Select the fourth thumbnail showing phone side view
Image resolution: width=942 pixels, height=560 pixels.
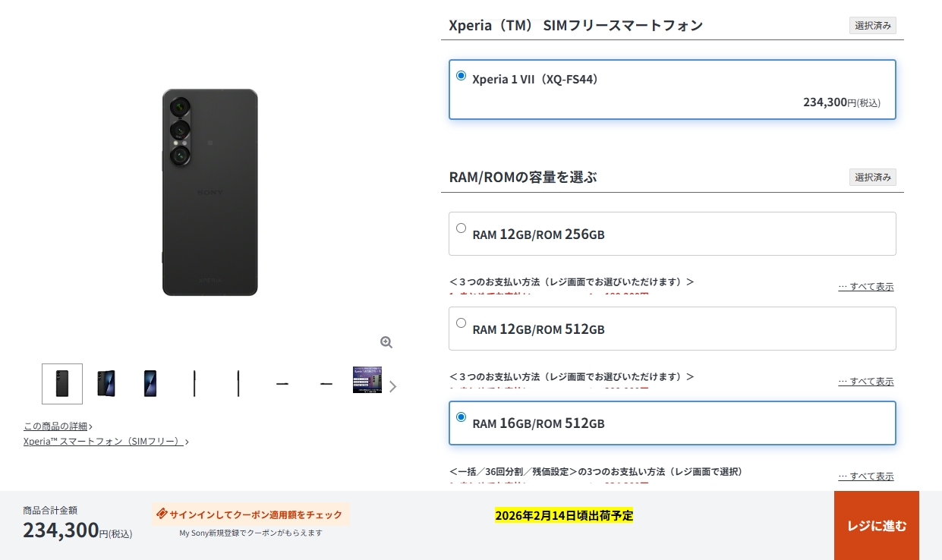coord(194,384)
